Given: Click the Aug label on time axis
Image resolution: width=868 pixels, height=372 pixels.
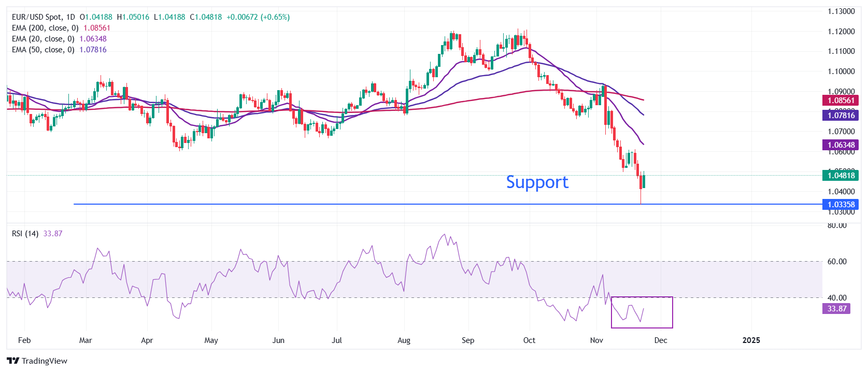Looking at the screenshot, I should pyautogui.click(x=404, y=340).
